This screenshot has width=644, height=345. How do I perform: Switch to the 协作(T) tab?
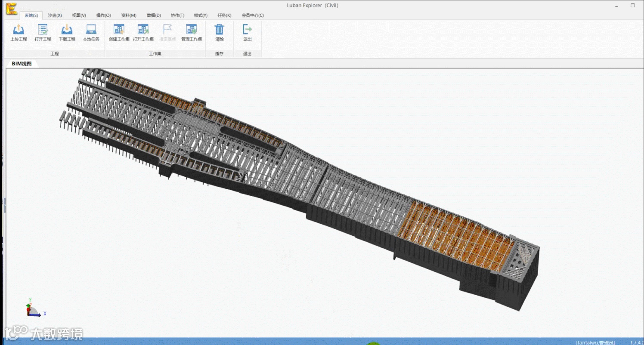pyautogui.click(x=177, y=15)
